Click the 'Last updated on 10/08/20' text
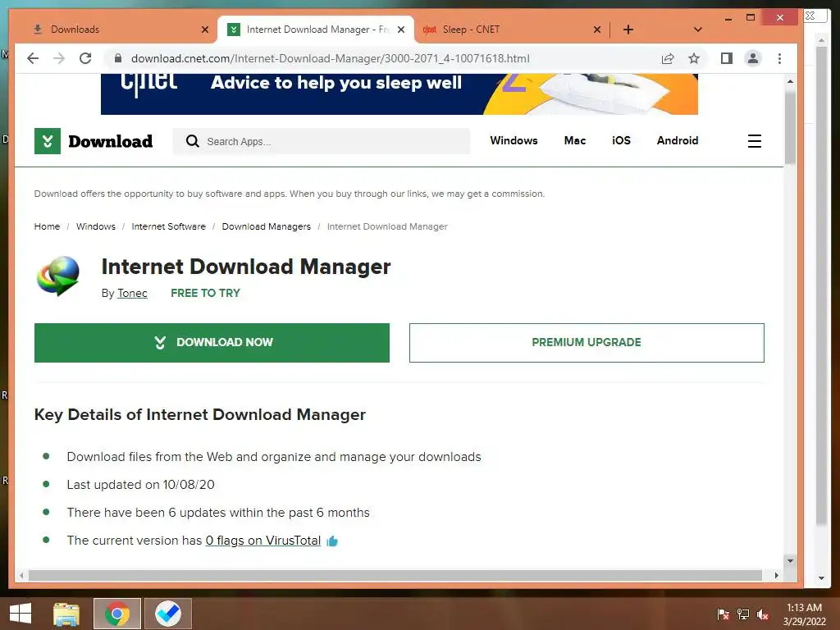This screenshot has width=840, height=630. pyautogui.click(x=140, y=485)
